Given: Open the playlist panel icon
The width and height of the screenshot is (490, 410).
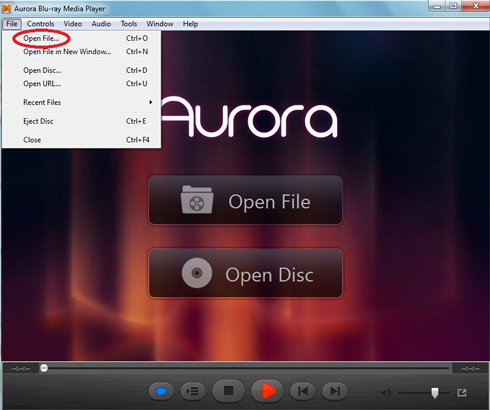Looking at the screenshot, I should 193,391.
